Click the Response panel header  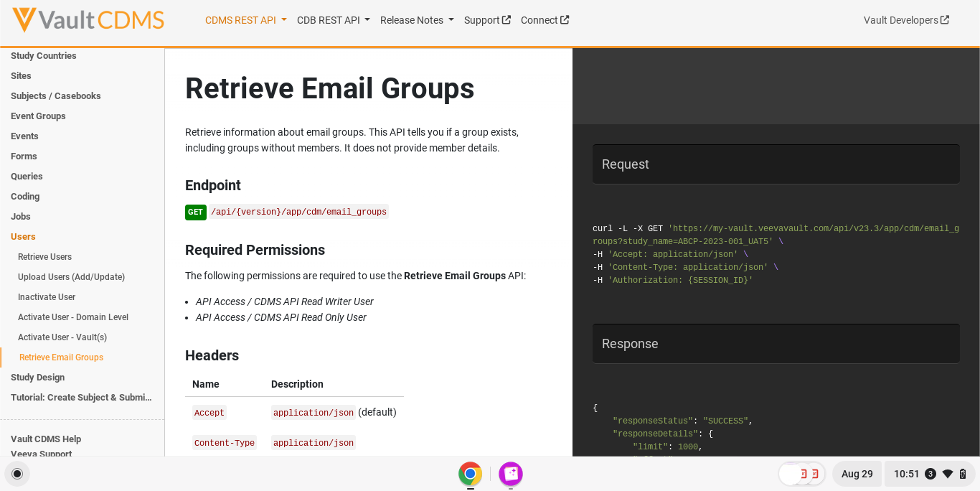click(776, 344)
